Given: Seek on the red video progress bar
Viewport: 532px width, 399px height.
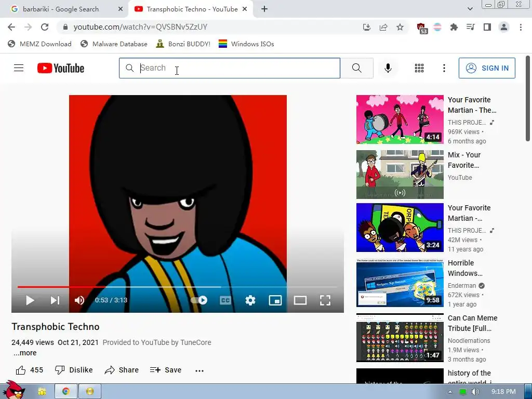Looking at the screenshot, I should coord(177,287).
